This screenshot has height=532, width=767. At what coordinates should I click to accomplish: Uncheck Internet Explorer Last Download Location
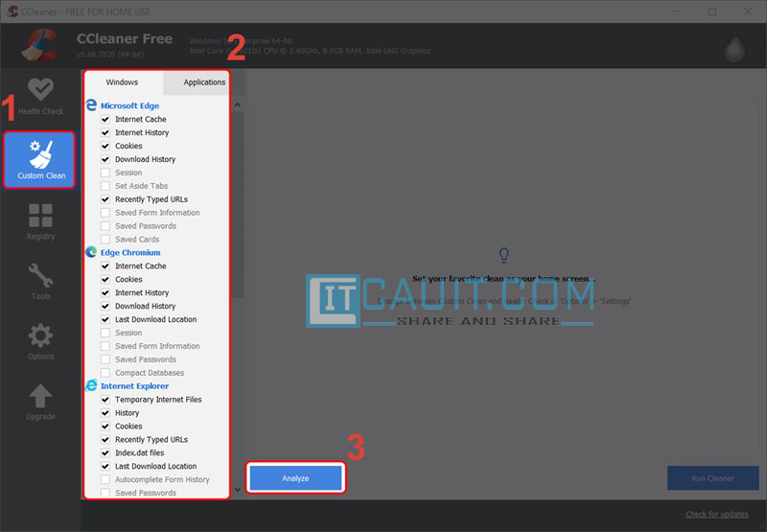[x=105, y=467]
